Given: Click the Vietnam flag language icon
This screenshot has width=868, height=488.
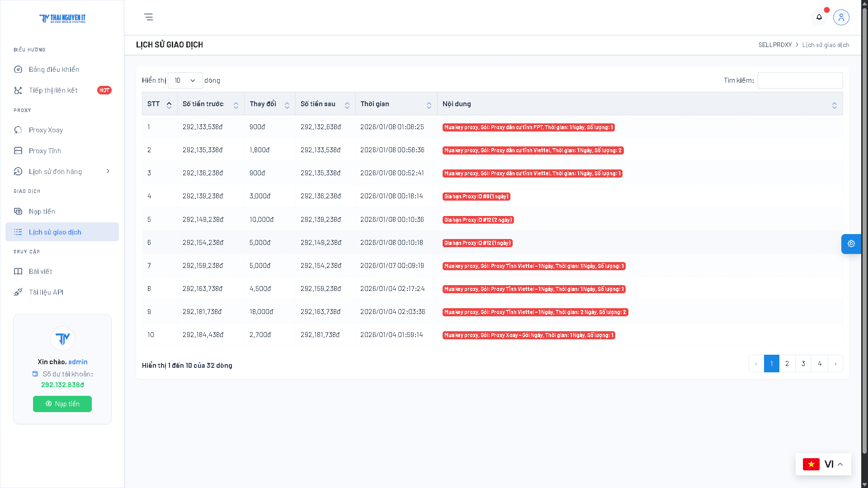Looking at the screenshot, I should pos(811,464).
